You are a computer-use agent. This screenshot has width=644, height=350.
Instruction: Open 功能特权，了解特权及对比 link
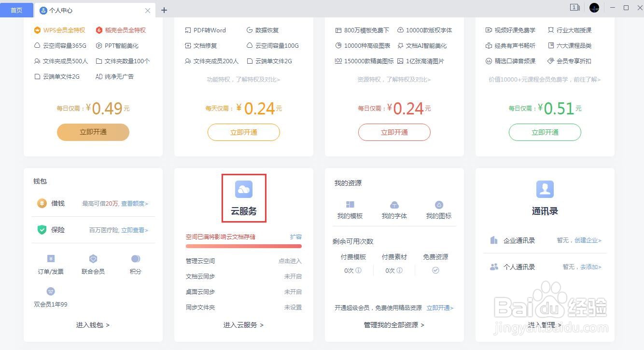[x=244, y=80]
